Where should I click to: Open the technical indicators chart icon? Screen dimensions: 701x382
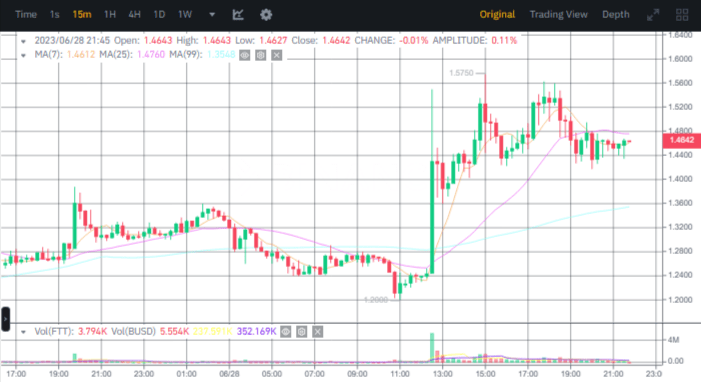point(238,15)
